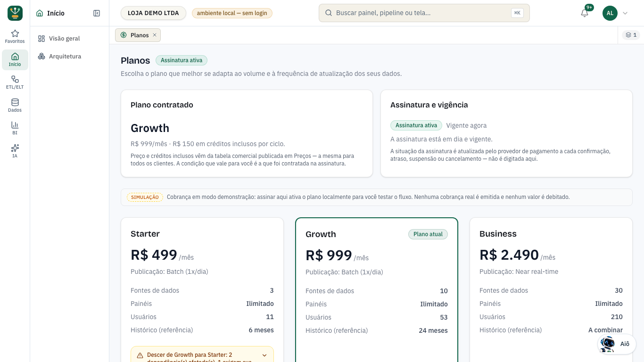Click the warning icon in Starter downgrade notice
644x362 pixels.
click(x=140, y=355)
